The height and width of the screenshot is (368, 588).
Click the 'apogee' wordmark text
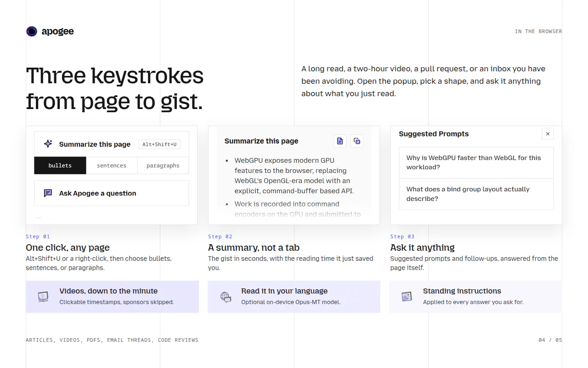pos(57,31)
